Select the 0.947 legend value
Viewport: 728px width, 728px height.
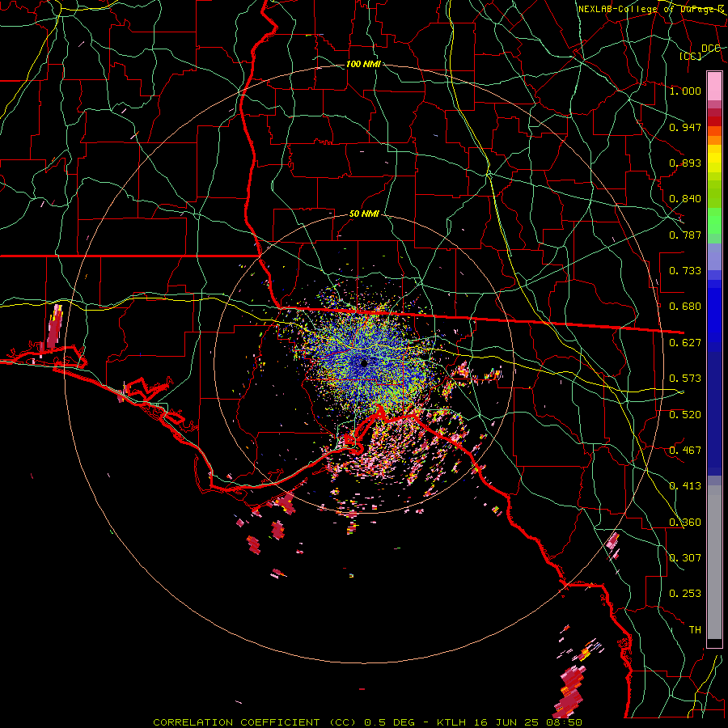[685, 127]
